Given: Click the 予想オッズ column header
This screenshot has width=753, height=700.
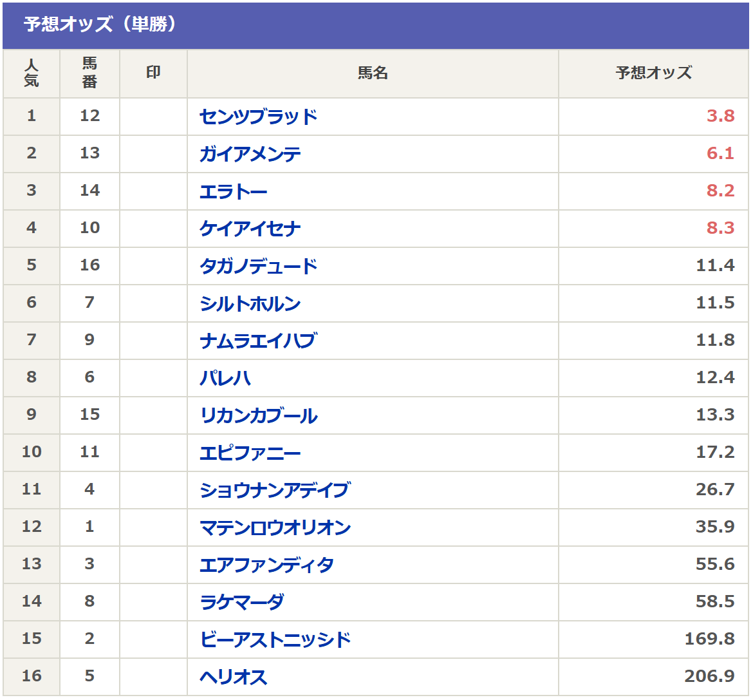Looking at the screenshot, I should [653, 73].
